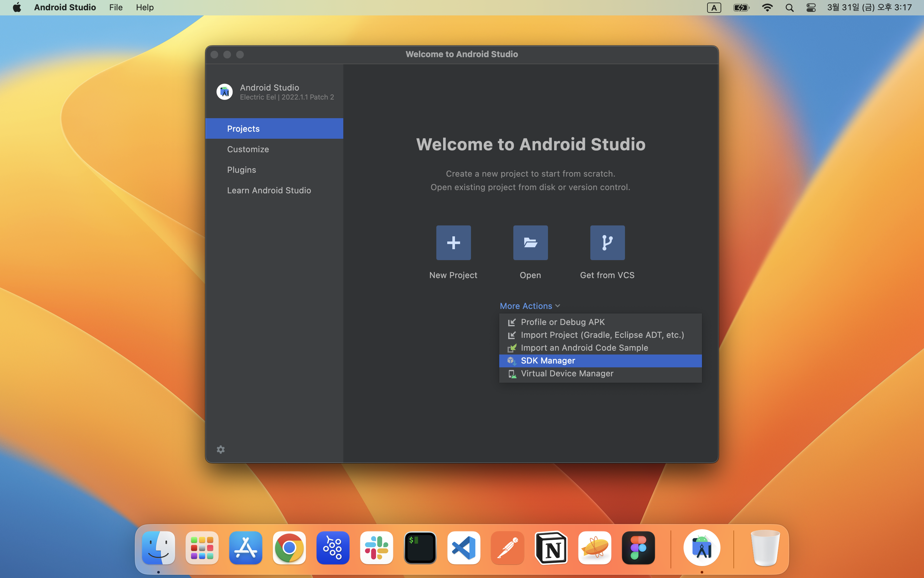924x578 pixels.
Task: Open App Store from the Dock
Action: pos(245,548)
